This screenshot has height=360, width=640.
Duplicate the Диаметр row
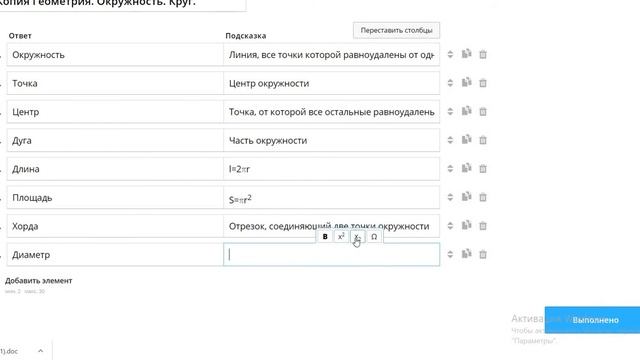[x=467, y=254]
